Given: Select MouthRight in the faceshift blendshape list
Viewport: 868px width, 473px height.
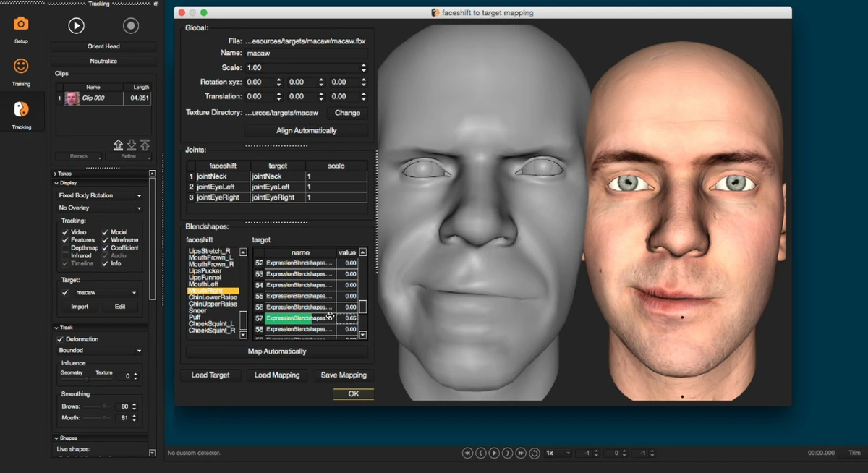Looking at the screenshot, I should pyautogui.click(x=213, y=291).
